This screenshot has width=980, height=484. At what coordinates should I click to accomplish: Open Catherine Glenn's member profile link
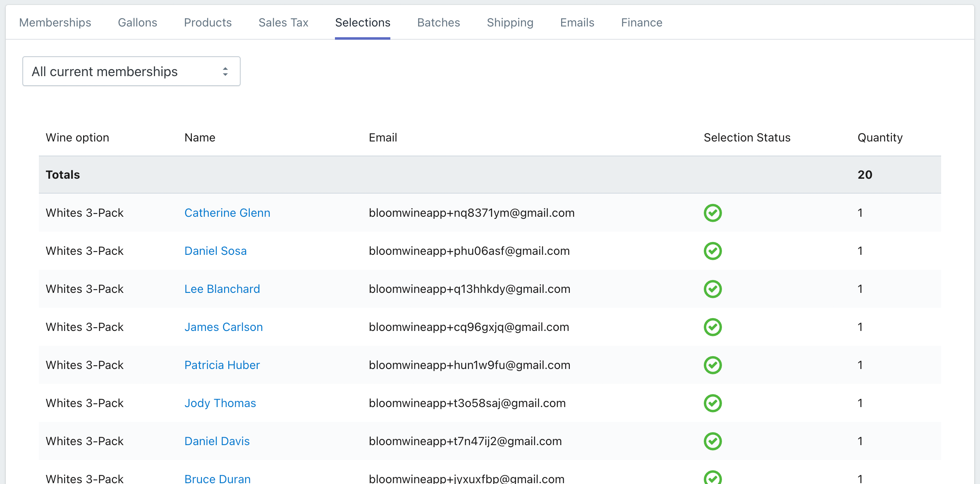coord(227,213)
